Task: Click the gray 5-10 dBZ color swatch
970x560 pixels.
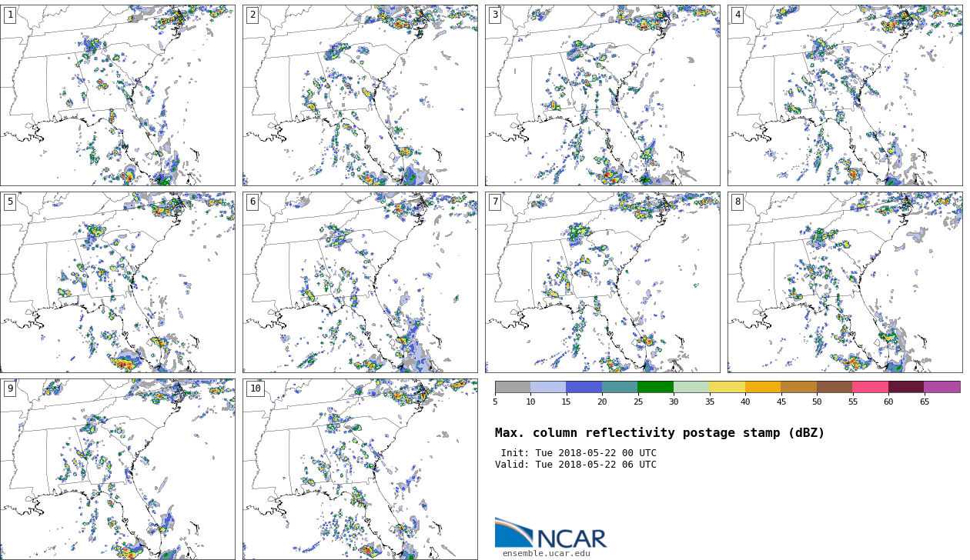Action: tap(513, 387)
